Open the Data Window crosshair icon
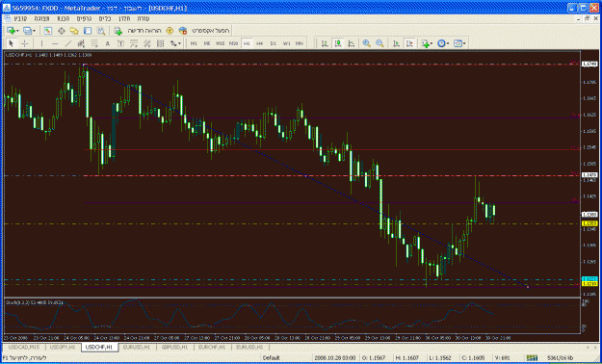 [x=61, y=31]
